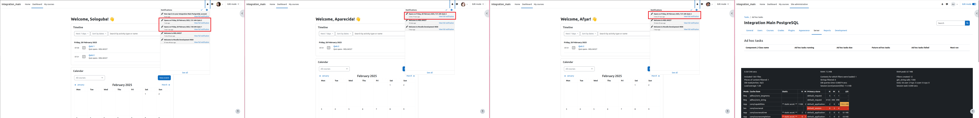Image resolution: width=980 pixels, height=118 pixels.
Task: Open All courses dropdown in Sologuba's calendar
Action: click(89, 78)
